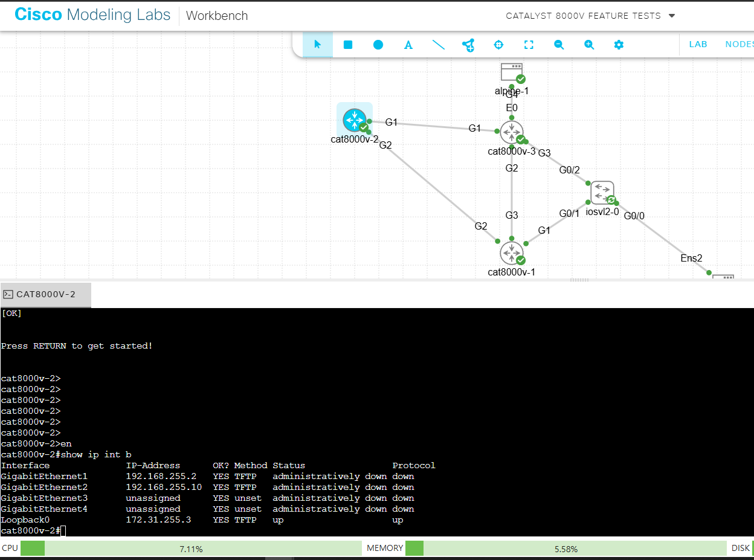The image size is (754, 560).
Task: Click the 'Press RETURN to get started!' line
Action: (77, 346)
